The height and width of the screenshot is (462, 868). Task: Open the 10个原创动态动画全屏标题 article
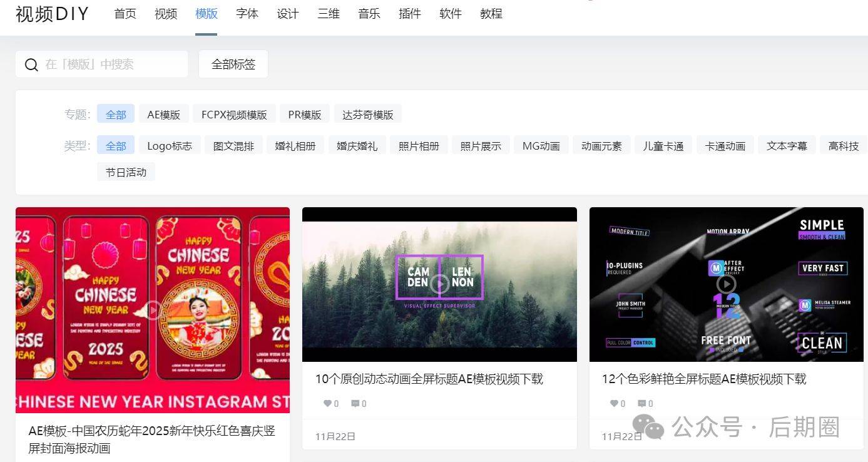tap(429, 379)
